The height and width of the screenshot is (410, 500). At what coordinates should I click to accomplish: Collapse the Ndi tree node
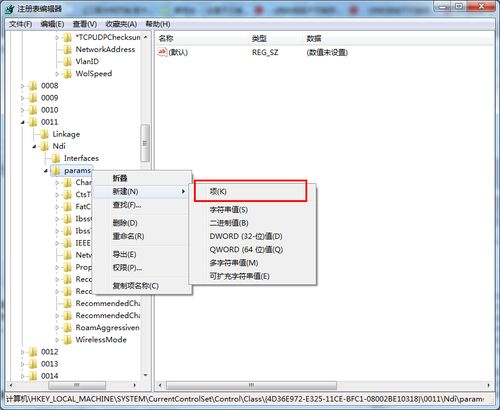click(34, 146)
